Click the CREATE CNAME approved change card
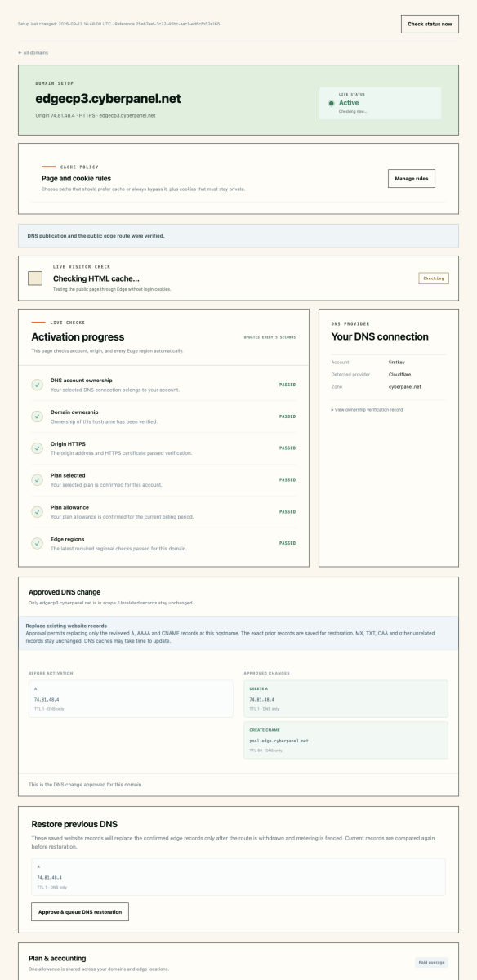The height and width of the screenshot is (980, 477). point(345,740)
